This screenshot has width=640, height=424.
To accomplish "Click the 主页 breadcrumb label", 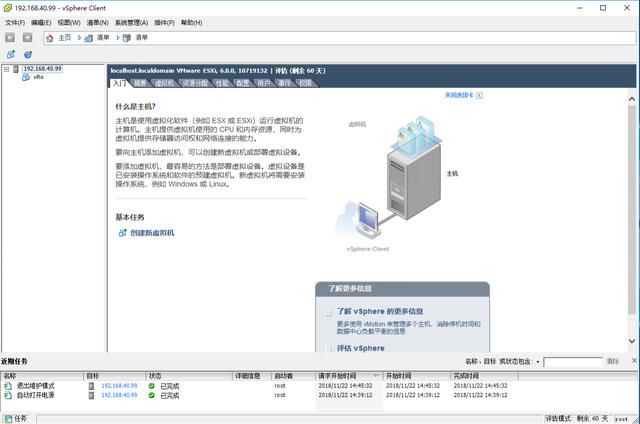I will tap(64, 38).
